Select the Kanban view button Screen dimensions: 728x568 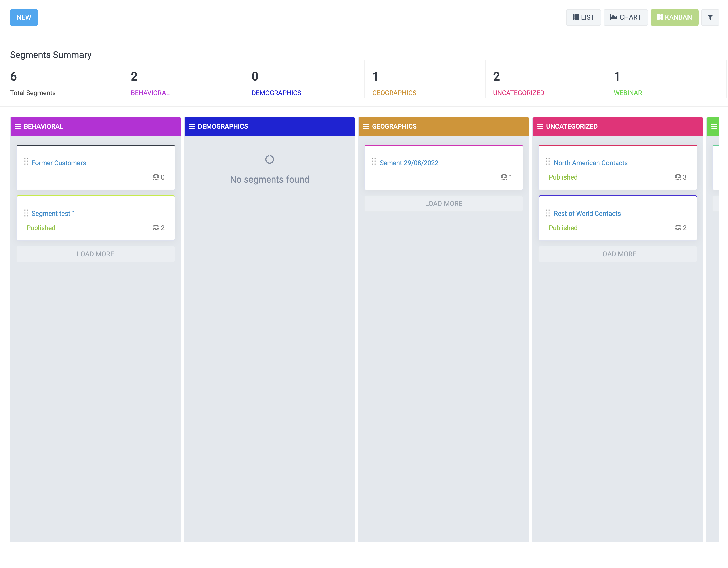click(674, 17)
